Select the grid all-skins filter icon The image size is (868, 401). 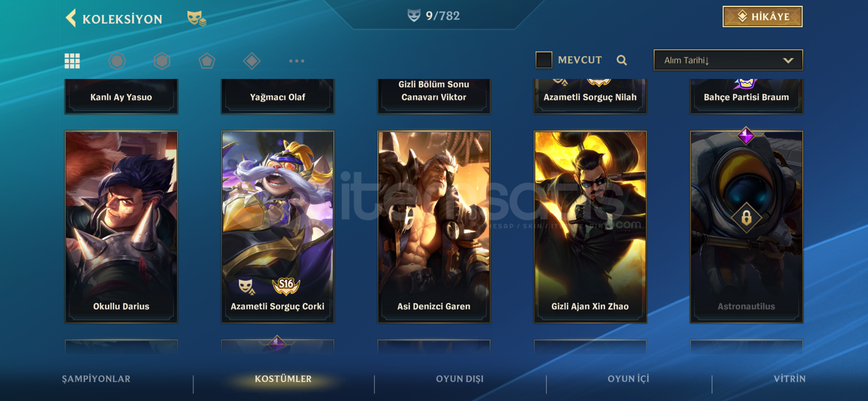coord(72,61)
